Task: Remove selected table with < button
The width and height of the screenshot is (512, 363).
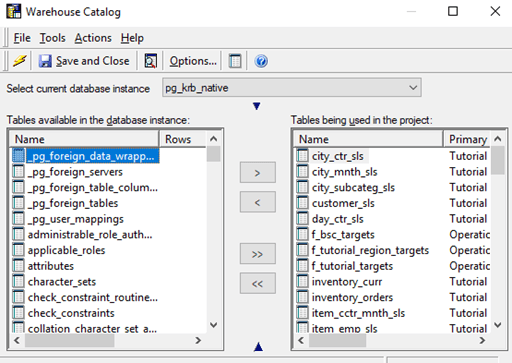Action: click(258, 202)
